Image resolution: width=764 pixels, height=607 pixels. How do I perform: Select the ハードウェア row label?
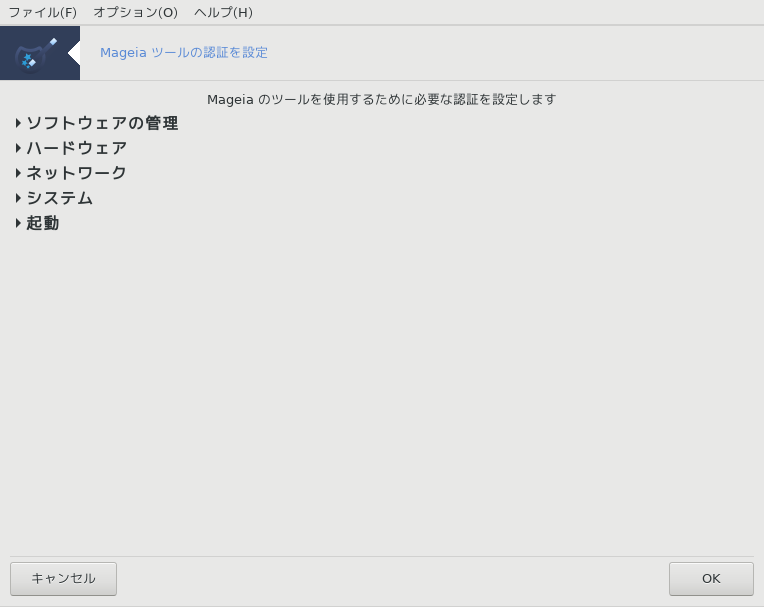[77, 148]
